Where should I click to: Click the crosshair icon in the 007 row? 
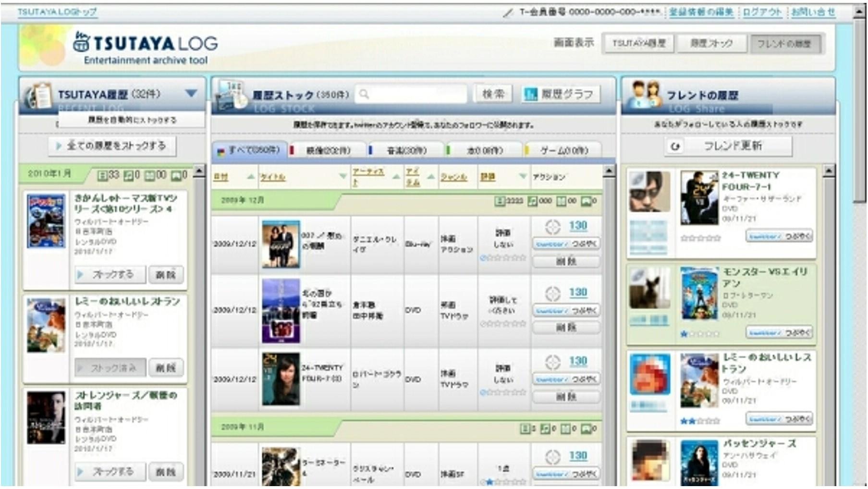click(x=552, y=226)
